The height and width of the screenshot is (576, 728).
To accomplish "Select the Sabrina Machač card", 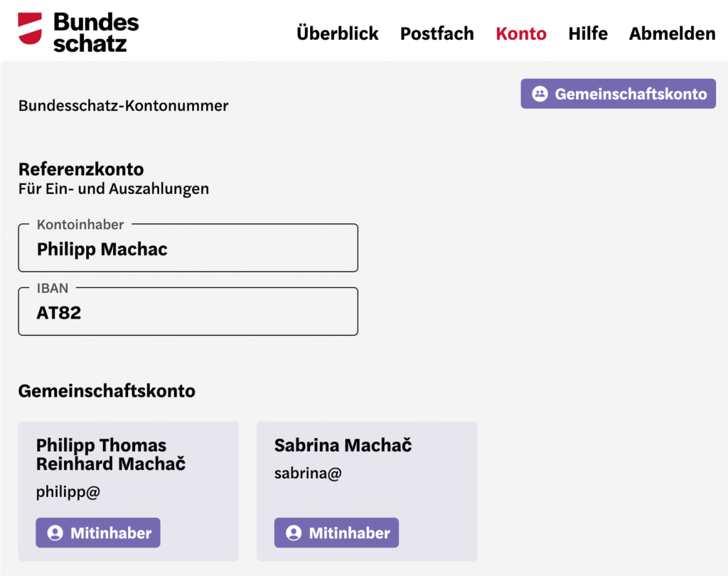I will click(x=367, y=491).
